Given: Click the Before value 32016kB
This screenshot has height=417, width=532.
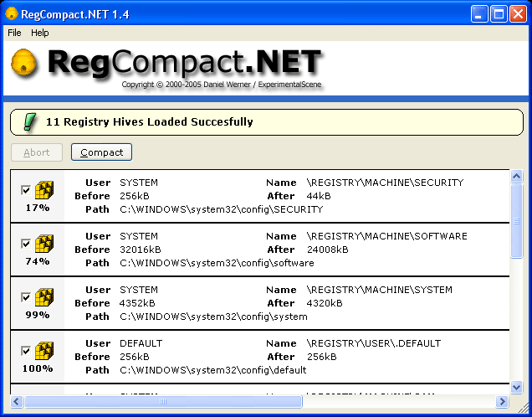Looking at the screenshot, I should (141, 250).
